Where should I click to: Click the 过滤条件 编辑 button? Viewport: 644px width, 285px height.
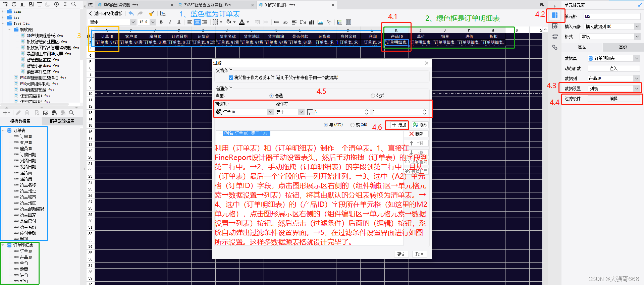[x=613, y=99]
